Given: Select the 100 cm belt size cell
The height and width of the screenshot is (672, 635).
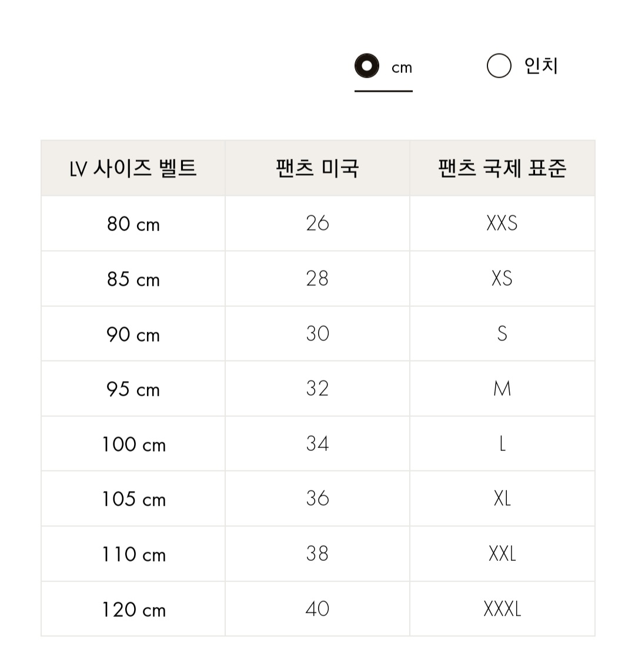Looking at the screenshot, I should click(x=133, y=444).
